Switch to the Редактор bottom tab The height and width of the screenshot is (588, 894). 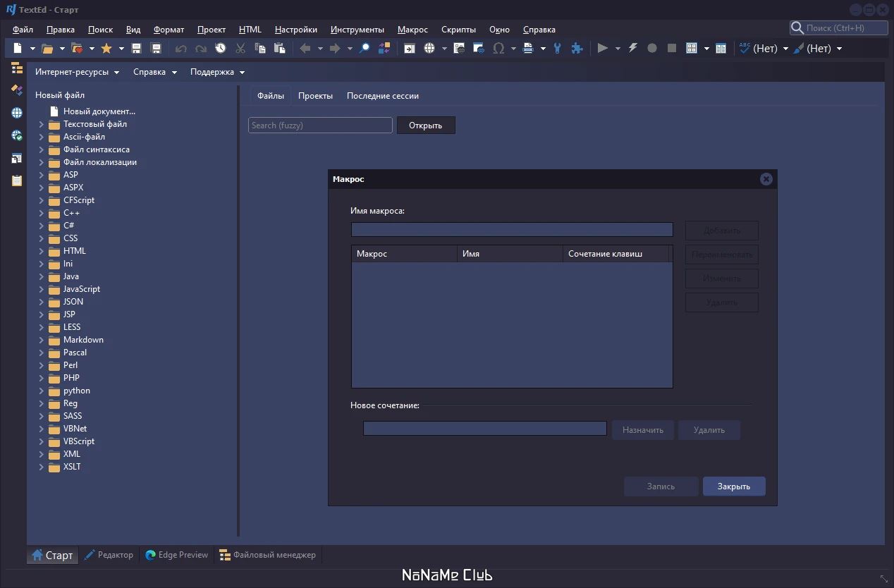click(x=109, y=555)
